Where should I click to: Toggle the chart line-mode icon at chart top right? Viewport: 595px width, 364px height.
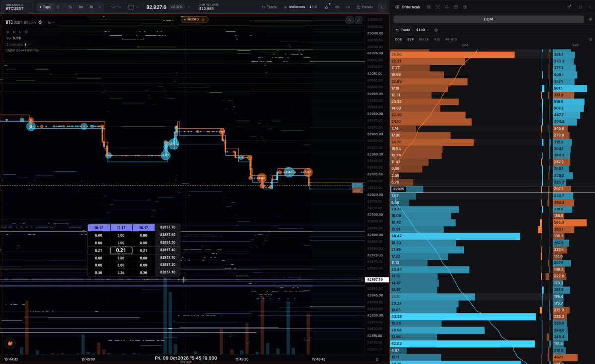(350, 20)
